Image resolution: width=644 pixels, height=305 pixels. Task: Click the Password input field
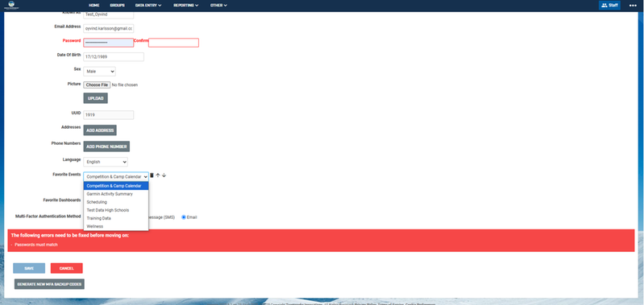[109, 43]
